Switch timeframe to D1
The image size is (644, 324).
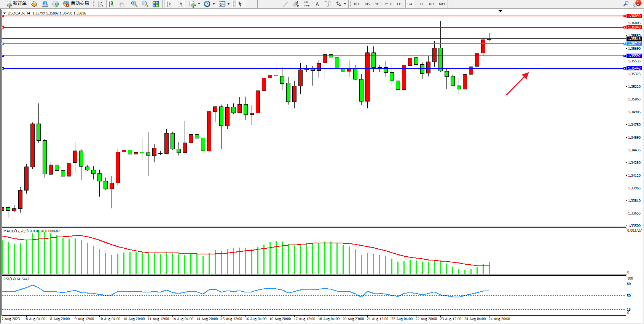(421, 4)
